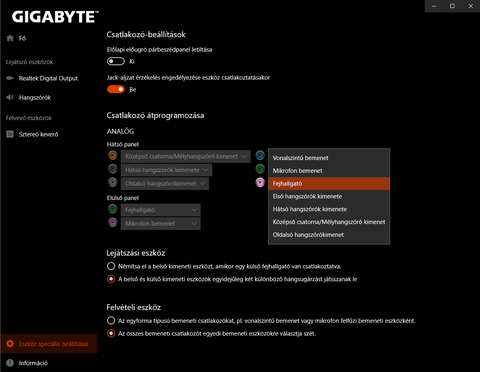
Task: Click the blue line-in jack icon
Action: click(260, 155)
